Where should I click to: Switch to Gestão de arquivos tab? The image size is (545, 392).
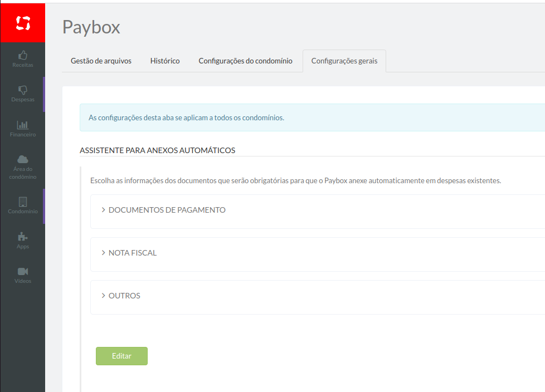101,61
